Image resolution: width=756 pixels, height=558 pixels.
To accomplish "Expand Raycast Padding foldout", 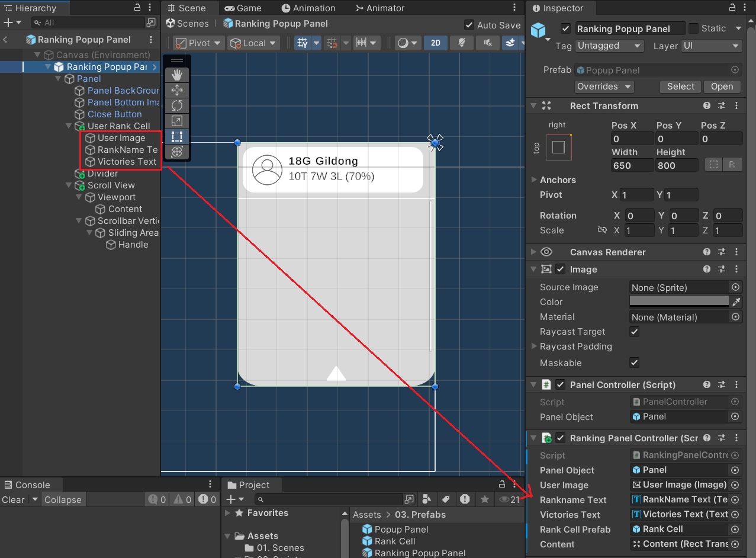I will pos(534,346).
